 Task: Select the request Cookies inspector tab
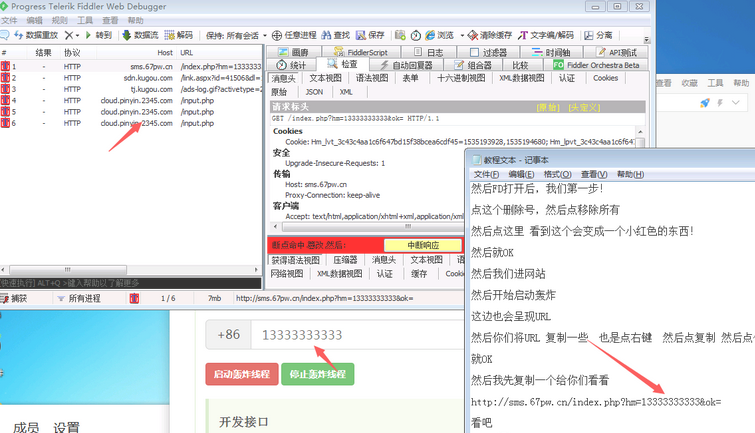[x=605, y=78]
